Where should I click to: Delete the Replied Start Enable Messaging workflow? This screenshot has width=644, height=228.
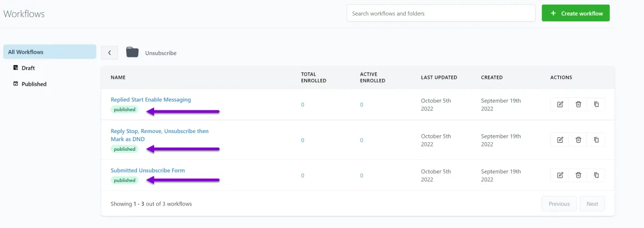click(x=578, y=105)
